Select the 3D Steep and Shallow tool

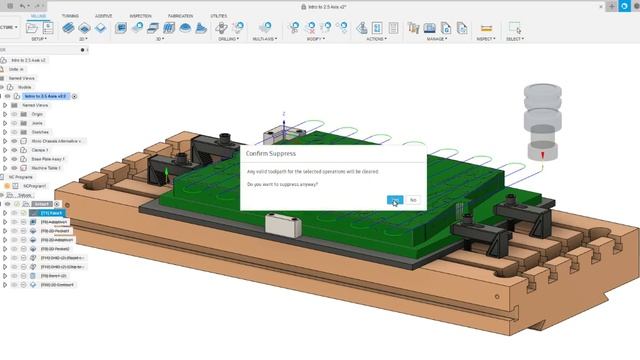pos(153,28)
